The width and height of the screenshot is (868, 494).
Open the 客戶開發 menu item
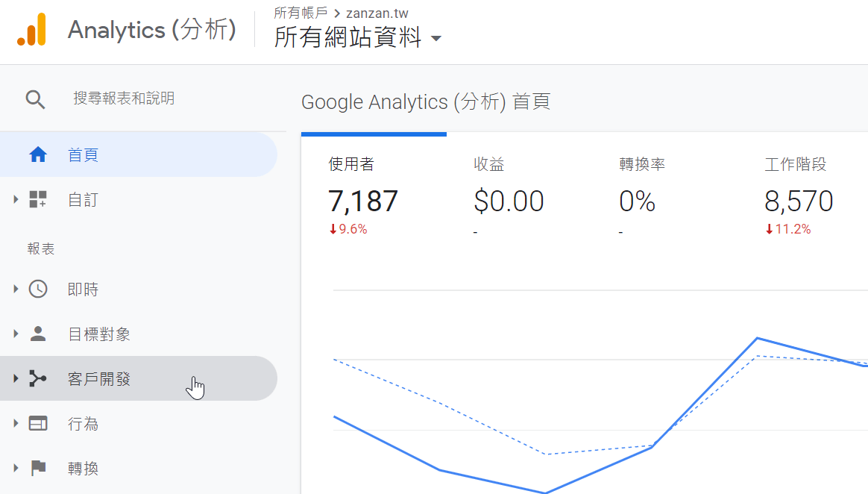tap(139, 379)
